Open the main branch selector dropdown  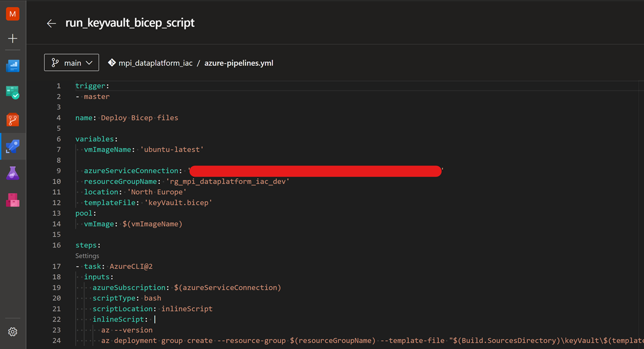pos(71,62)
